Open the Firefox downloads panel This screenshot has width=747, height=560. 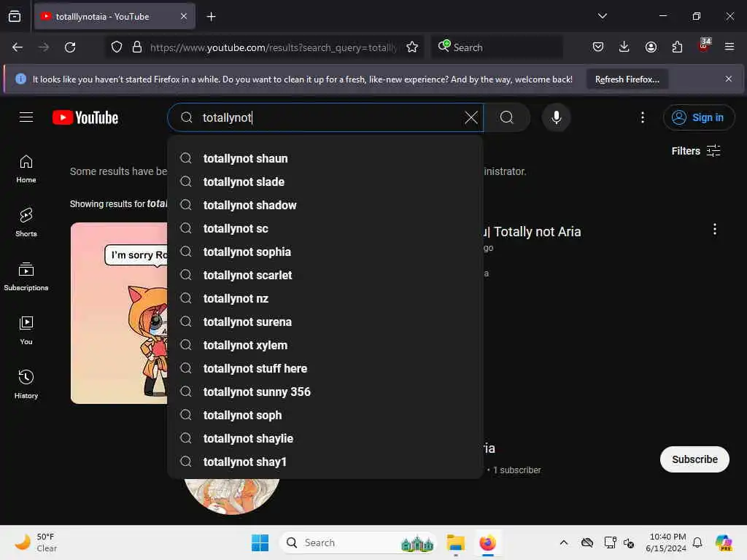point(624,47)
